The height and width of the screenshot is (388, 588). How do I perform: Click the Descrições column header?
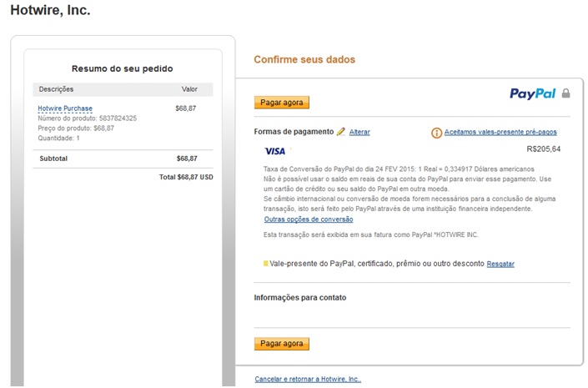[57, 88]
